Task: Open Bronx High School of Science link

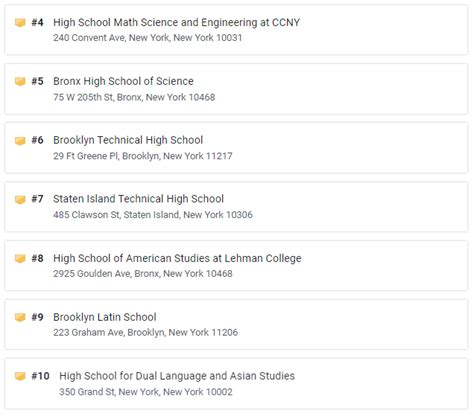Action: pyautogui.click(x=123, y=81)
